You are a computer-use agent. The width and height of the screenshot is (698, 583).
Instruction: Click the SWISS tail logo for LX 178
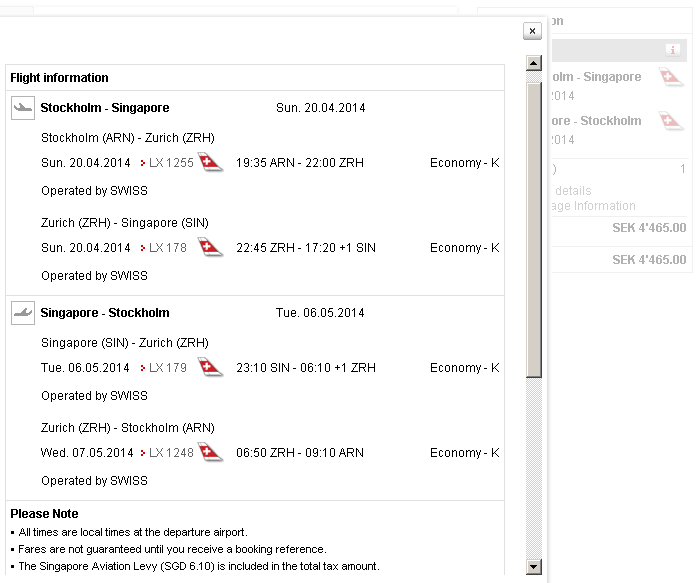[210, 248]
